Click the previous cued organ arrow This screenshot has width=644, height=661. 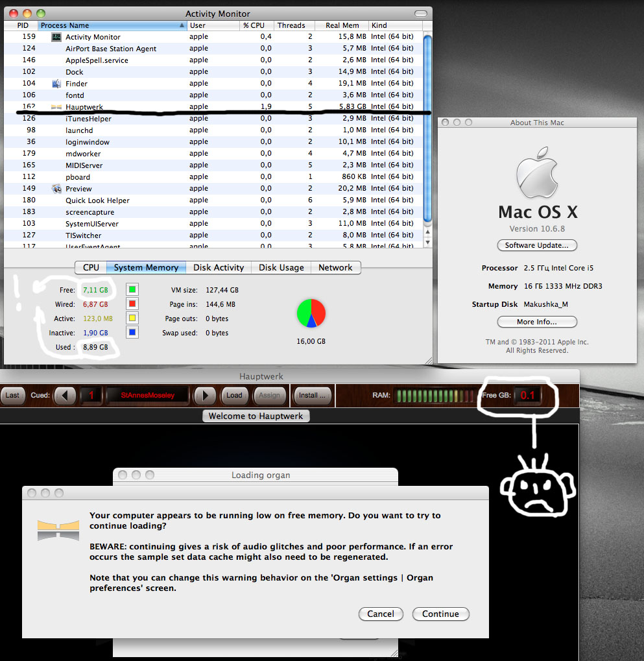tap(65, 396)
